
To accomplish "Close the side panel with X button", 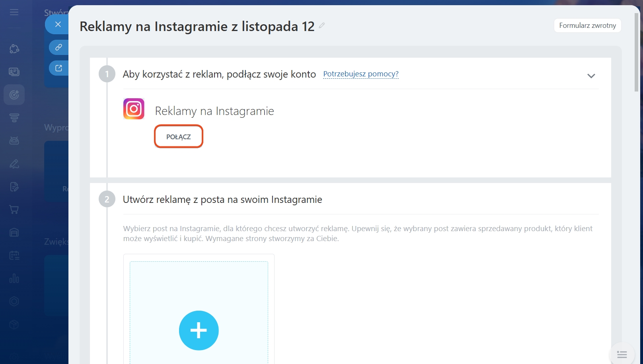I will click(58, 24).
